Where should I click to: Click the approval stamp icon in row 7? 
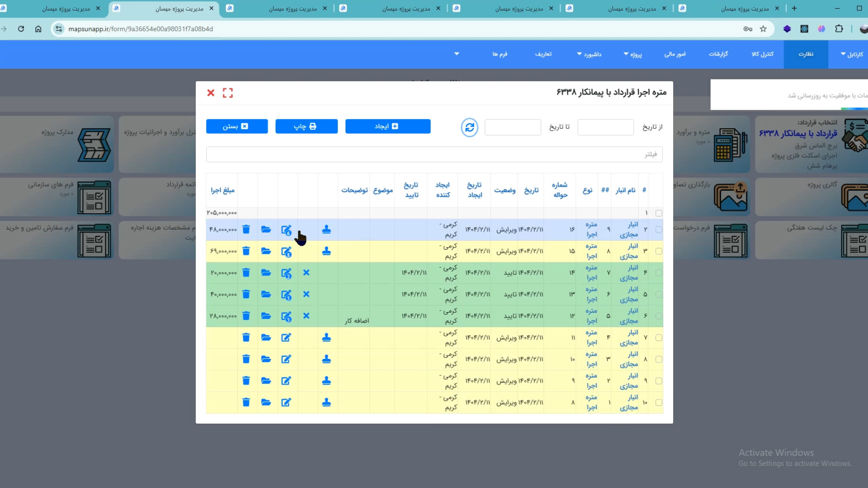326,338
